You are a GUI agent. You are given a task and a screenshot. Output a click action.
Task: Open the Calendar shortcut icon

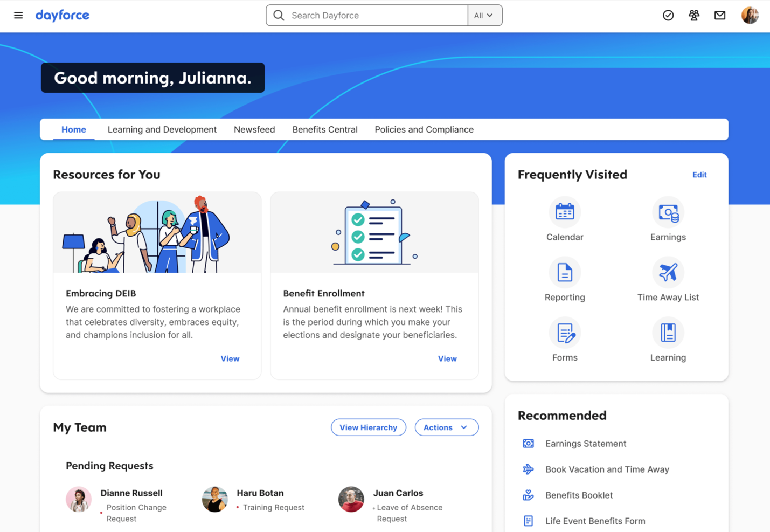(x=564, y=212)
